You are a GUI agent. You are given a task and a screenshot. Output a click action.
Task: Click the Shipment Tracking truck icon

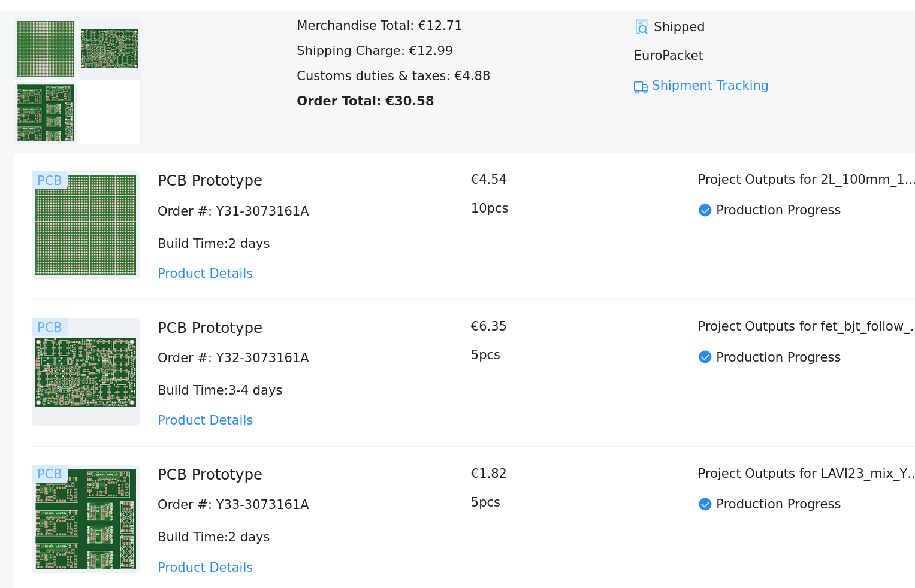pos(641,87)
